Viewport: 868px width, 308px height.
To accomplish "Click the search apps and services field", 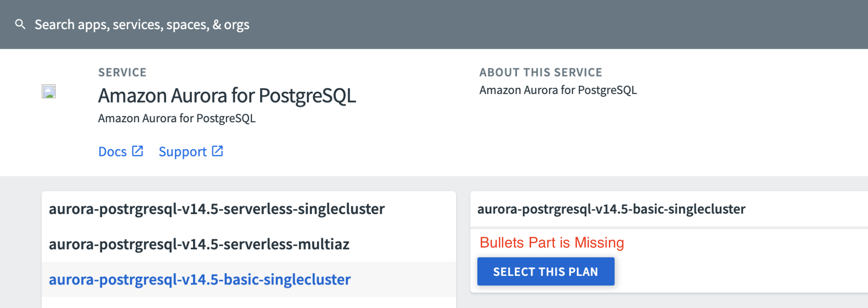I will pyautogui.click(x=142, y=25).
